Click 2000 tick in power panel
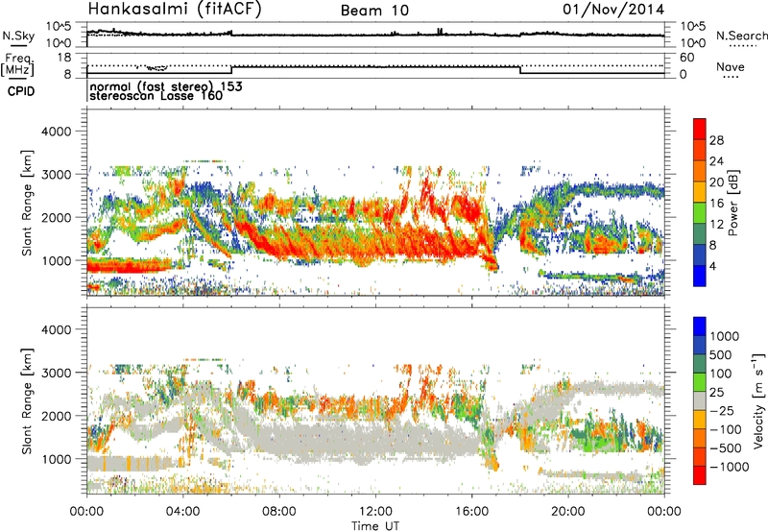This screenshot has width=768, height=532. point(56,217)
